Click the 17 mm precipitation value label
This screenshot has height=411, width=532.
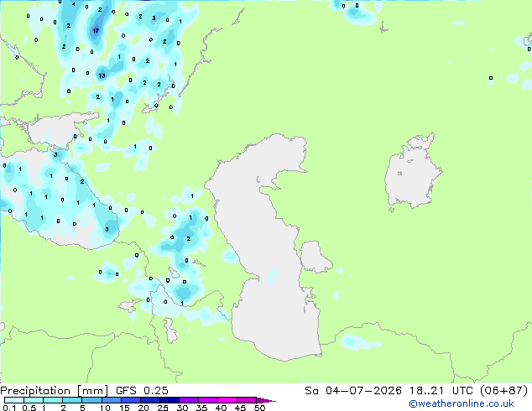pos(96,31)
